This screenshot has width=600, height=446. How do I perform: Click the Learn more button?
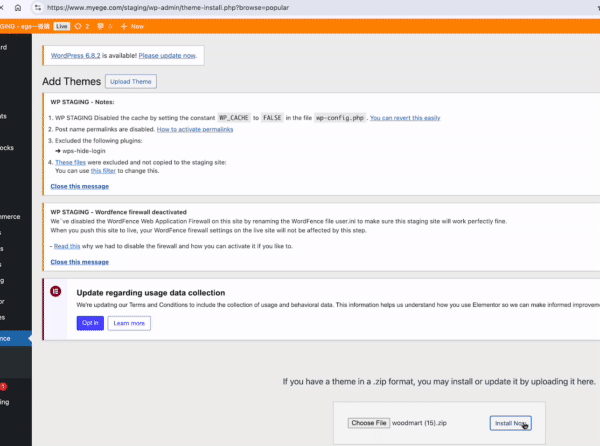click(x=129, y=323)
